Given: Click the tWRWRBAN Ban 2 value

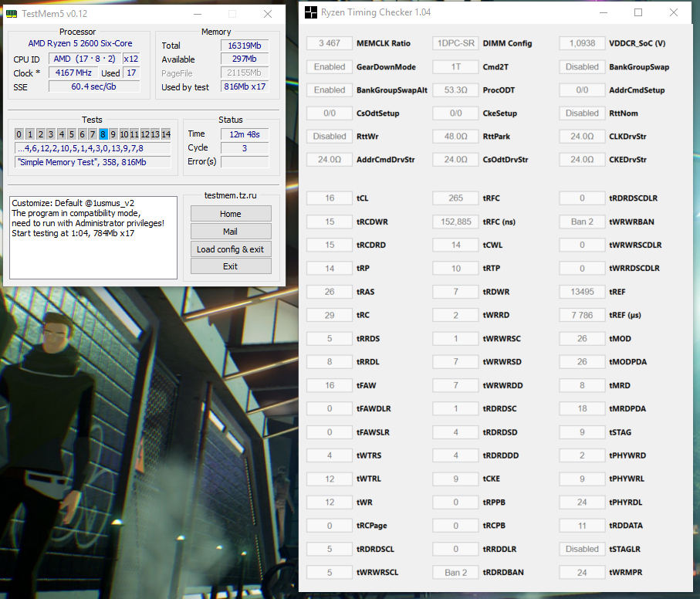Looking at the screenshot, I should tap(582, 222).
